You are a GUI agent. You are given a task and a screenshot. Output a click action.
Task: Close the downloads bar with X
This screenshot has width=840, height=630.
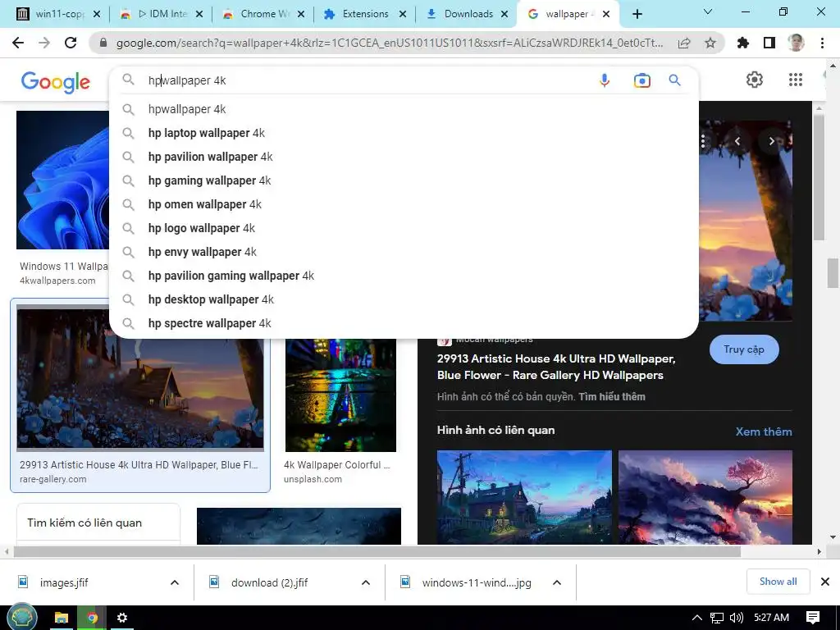825,582
